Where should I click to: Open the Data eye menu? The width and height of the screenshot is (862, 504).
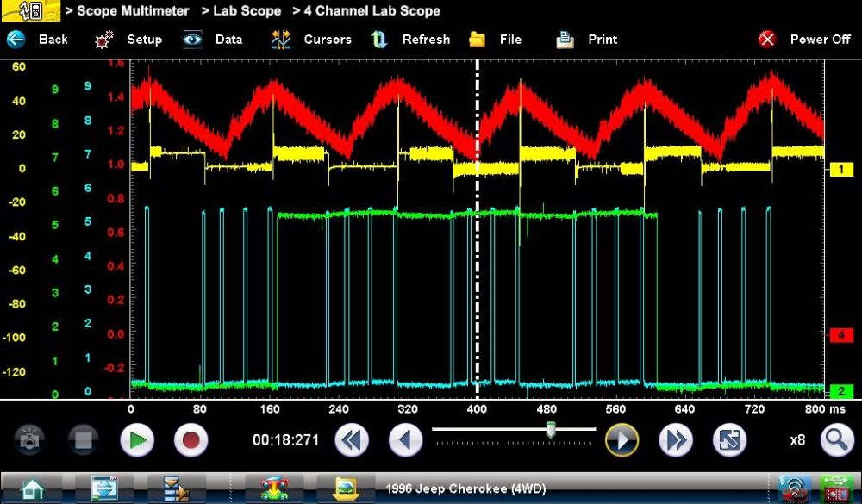pos(192,40)
